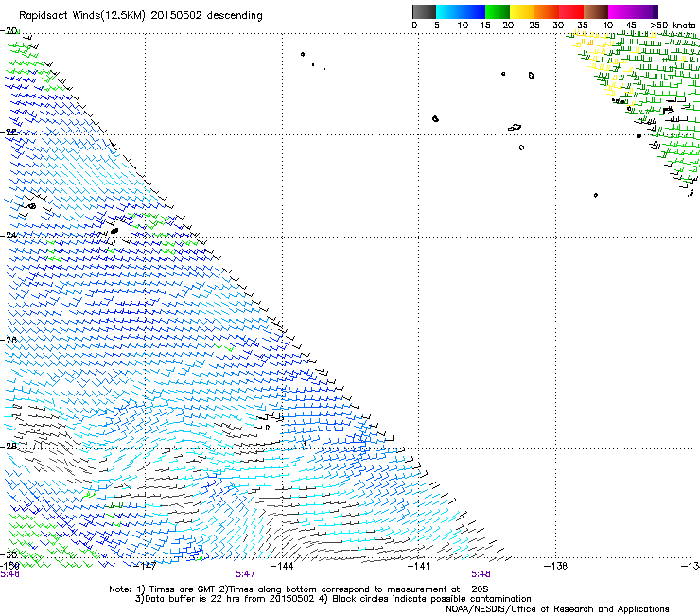Click the gray 0-5 knots legend segment
This screenshot has height=615, width=700.
click(x=424, y=11)
